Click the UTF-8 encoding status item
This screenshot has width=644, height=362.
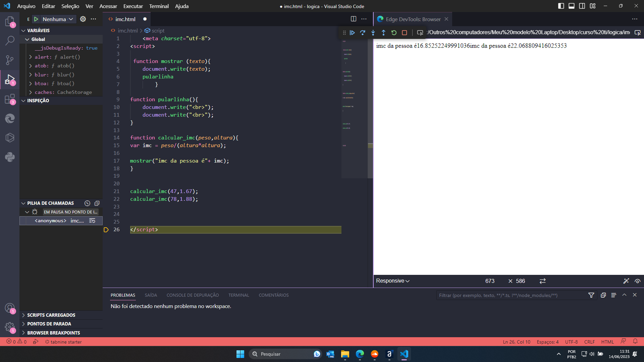571,342
